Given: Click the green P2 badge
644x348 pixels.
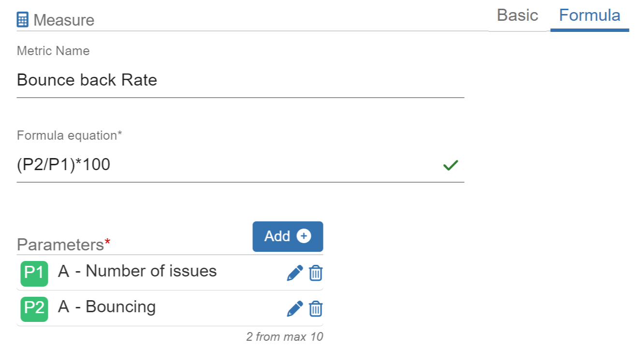Looking at the screenshot, I should 34,309.
